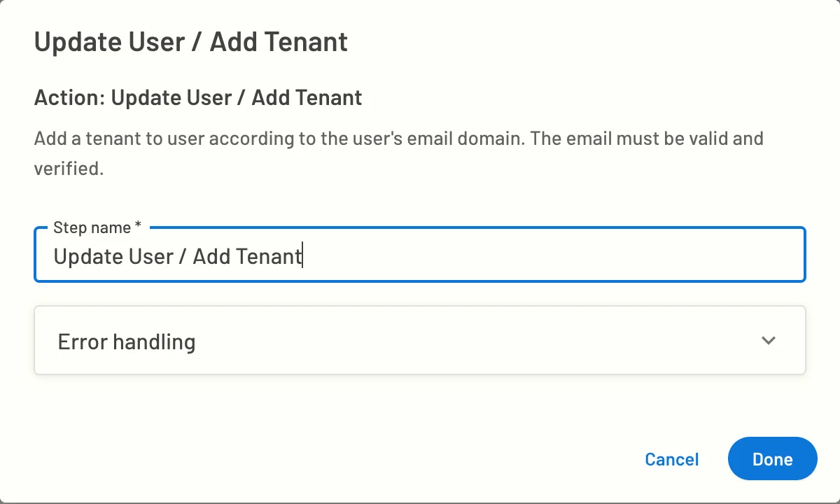Toggle the Error handling disclosure arrow
Screen dimensions: 840x504
768,340
